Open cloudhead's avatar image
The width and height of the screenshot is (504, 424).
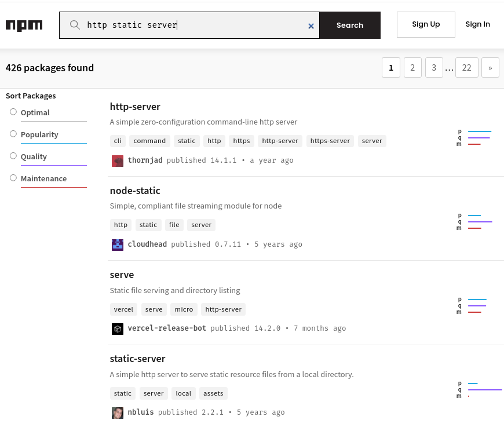(118, 244)
